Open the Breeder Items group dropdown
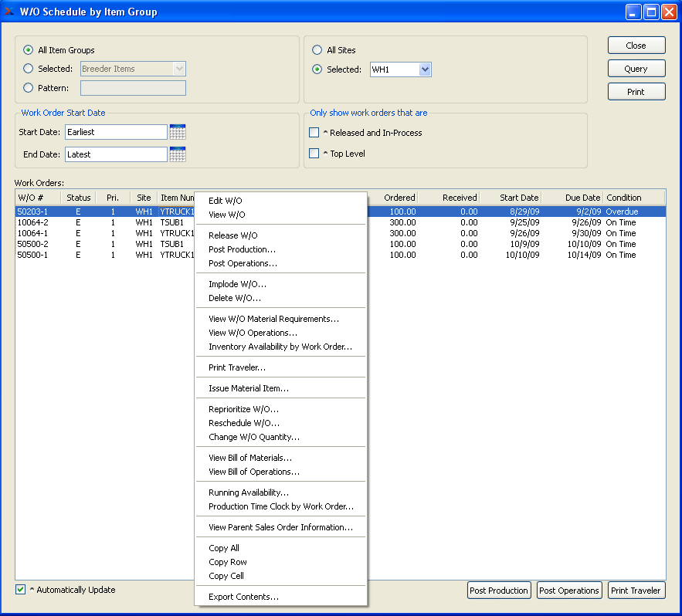The width and height of the screenshot is (682, 616). pos(179,69)
